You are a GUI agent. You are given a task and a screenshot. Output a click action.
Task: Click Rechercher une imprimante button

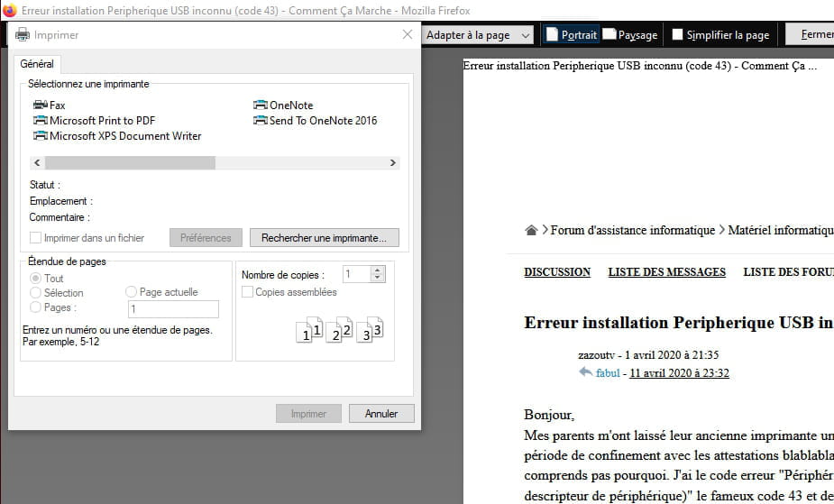click(x=324, y=238)
